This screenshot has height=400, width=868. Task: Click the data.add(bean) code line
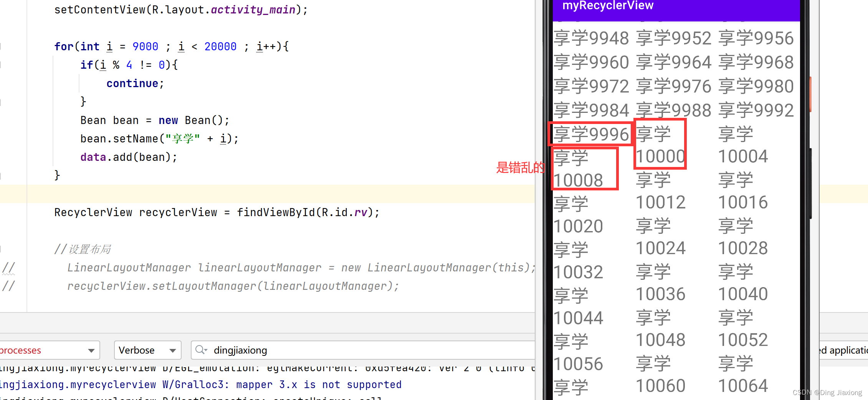[129, 157]
